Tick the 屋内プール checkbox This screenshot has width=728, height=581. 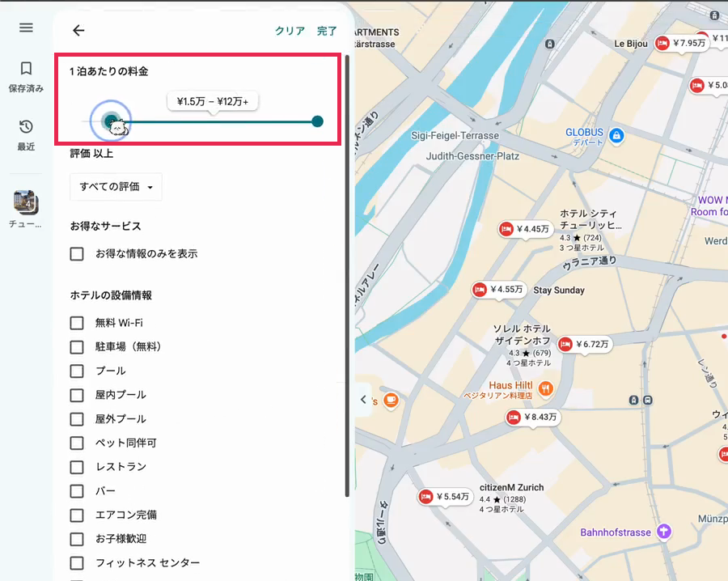coord(77,395)
